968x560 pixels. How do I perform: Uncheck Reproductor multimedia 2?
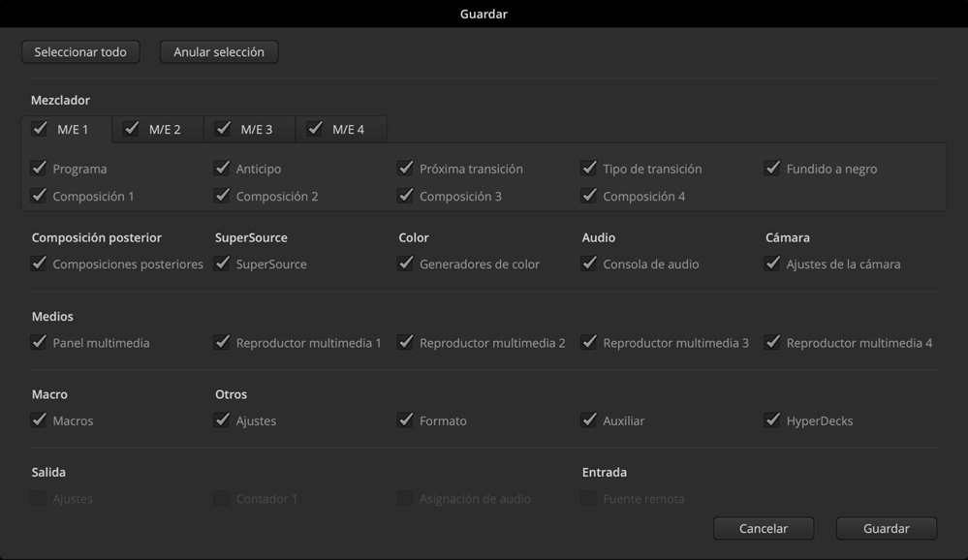(406, 342)
